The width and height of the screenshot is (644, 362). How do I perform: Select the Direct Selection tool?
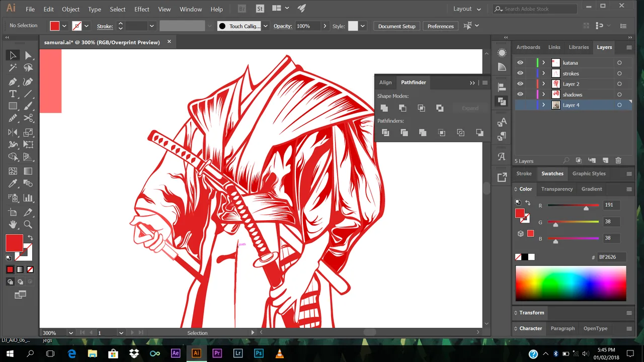28,56
